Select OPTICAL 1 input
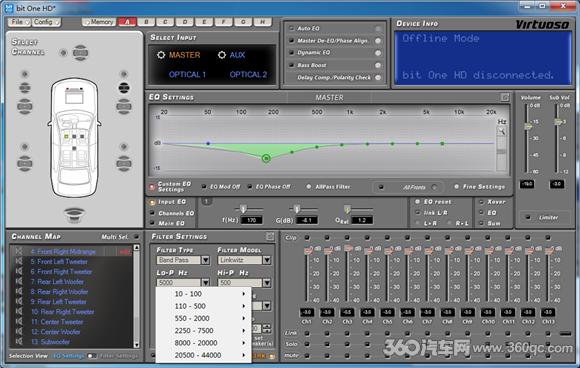This screenshot has width=580, height=368. point(187,75)
